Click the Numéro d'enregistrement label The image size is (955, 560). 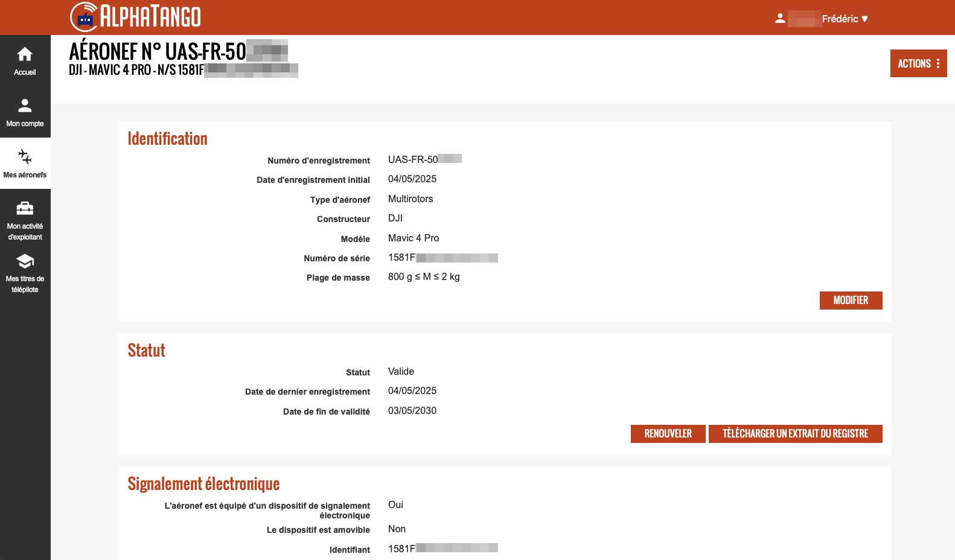319,161
